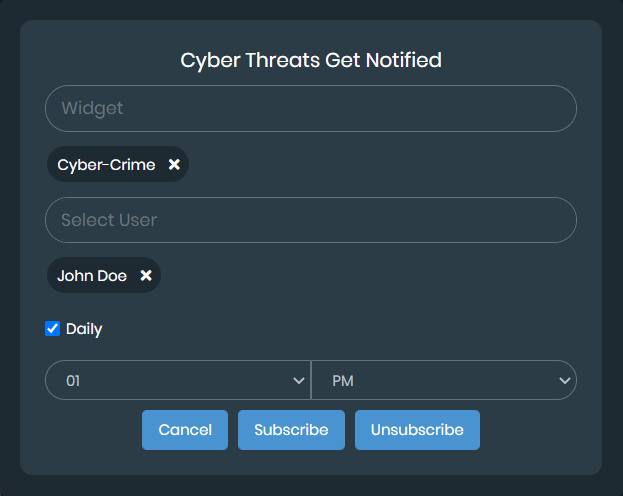This screenshot has height=496, width=623.
Task: Click the Subscribe button
Action: click(x=291, y=430)
